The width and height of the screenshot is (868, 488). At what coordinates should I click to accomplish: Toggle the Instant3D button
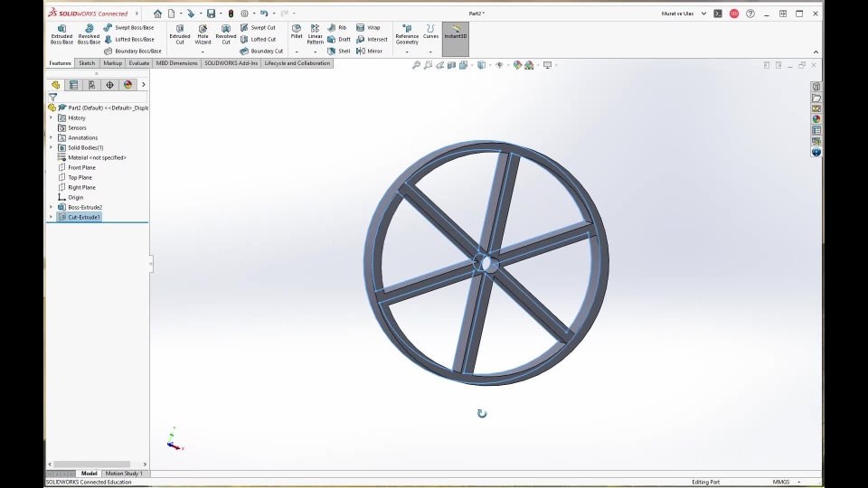click(456, 39)
